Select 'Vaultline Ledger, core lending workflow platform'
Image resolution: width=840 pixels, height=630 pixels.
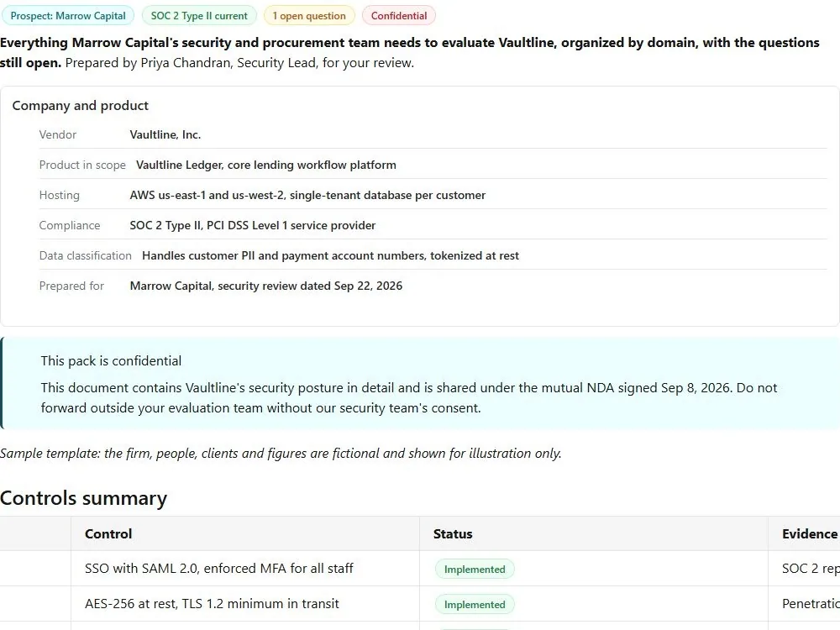point(266,165)
